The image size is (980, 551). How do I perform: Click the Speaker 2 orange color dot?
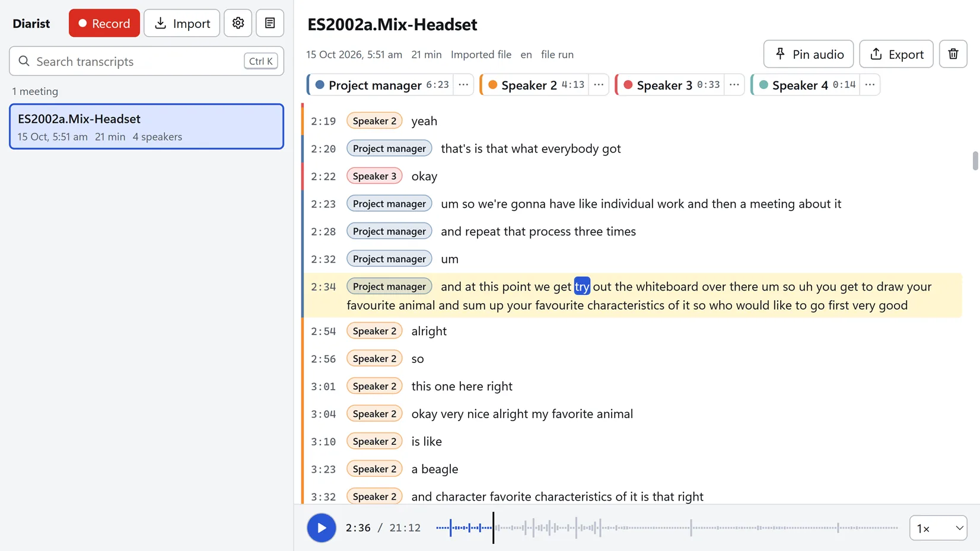tap(492, 85)
